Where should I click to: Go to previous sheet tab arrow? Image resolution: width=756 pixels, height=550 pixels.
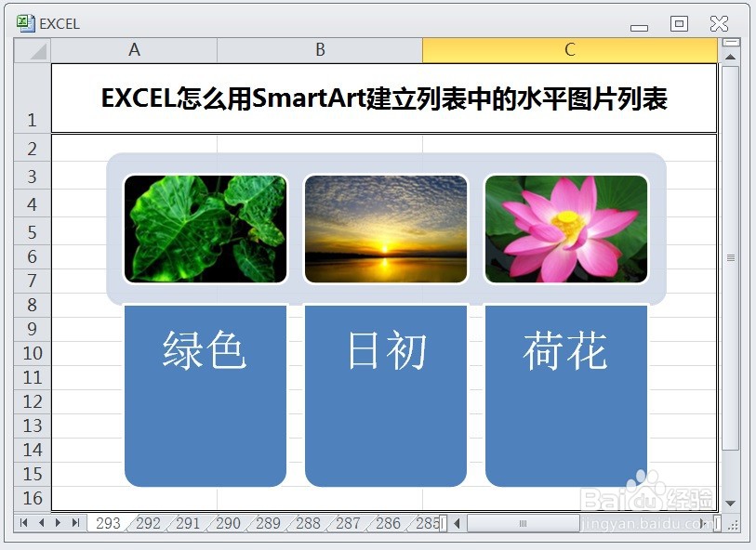pos(42,522)
